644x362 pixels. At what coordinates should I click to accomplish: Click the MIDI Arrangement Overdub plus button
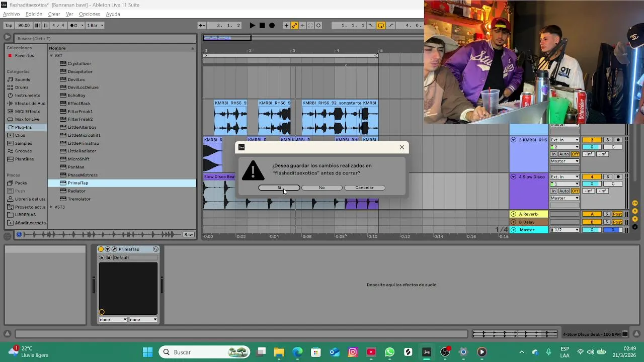[x=286, y=26]
